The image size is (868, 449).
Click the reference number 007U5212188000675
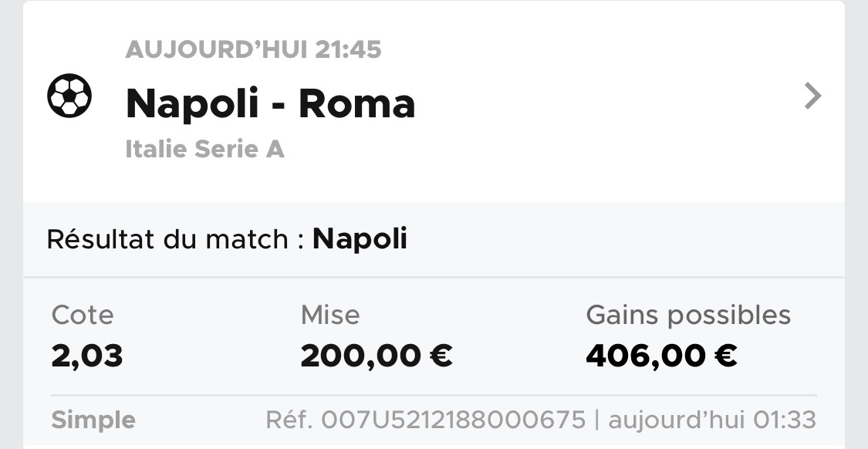pos(454,420)
